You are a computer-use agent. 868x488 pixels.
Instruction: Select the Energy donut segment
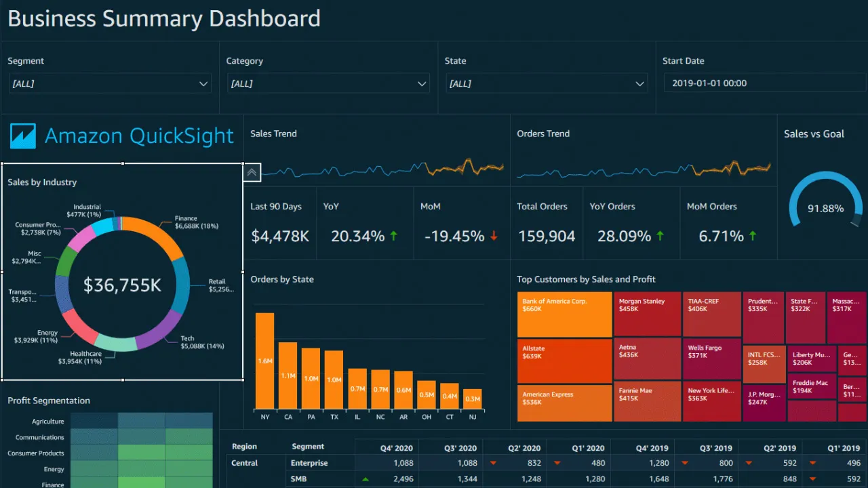tap(79, 327)
